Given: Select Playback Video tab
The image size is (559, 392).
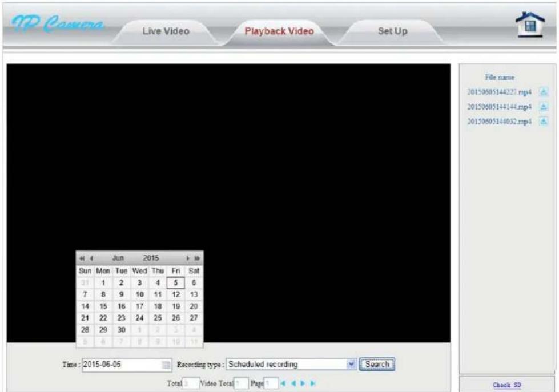Looking at the screenshot, I should pyautogui.click(x=279, y=31).
